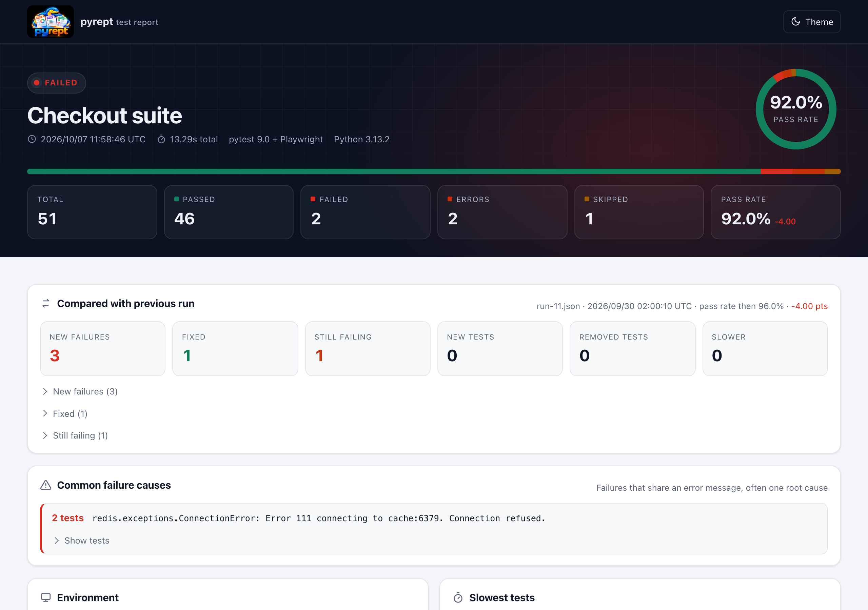Image resolution: width=868 pixels, height=610 pixels.
Task: Click the FIXED 1 tile
Action: click(235, 348)
